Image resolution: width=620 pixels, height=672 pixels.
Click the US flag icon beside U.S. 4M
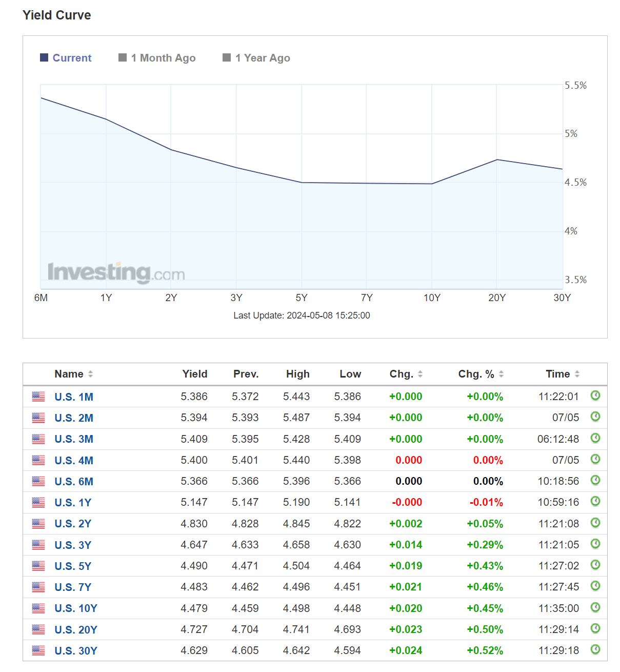(38, 459)
